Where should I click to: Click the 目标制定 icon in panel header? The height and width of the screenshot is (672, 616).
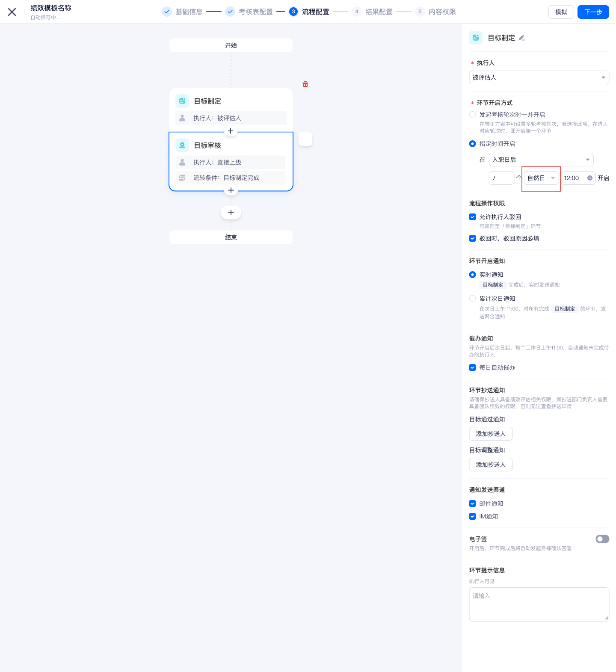476,38
